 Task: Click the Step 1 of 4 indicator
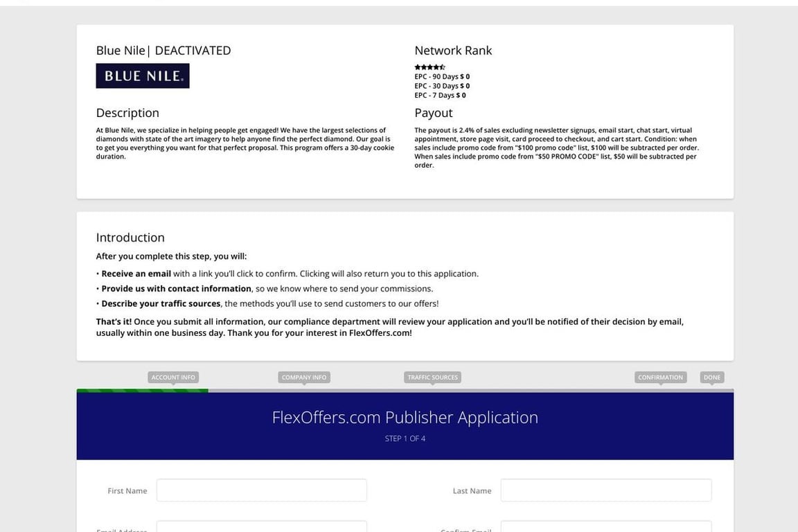coord(405,438)
